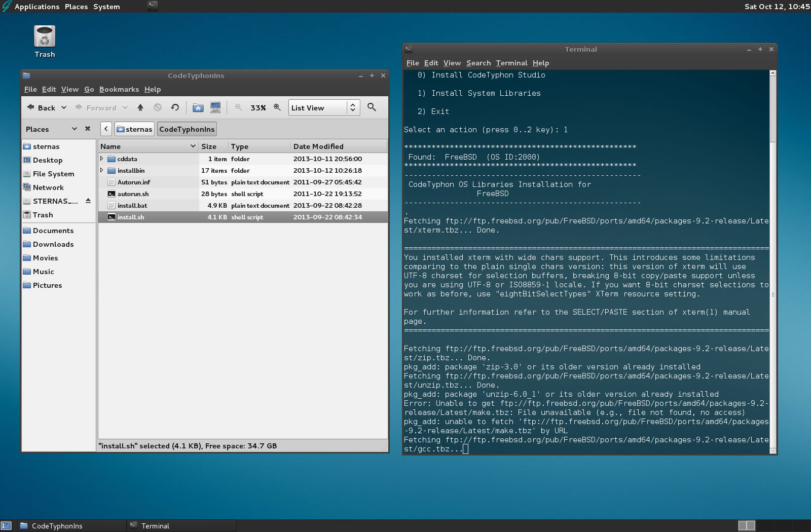Sort by Size column header
This screenshot has width=811, height=532.
click(x=213, y=146)
